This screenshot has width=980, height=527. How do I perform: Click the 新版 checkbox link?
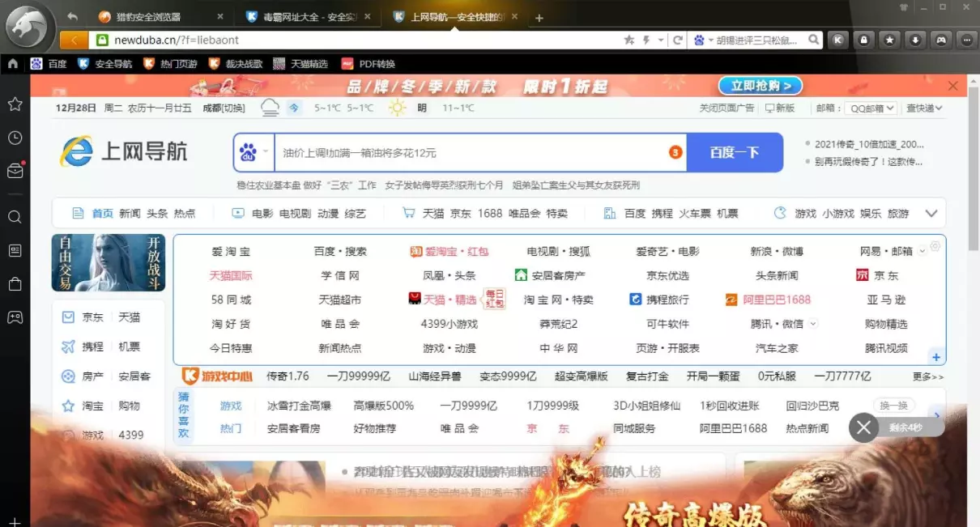tap(780, 108)
